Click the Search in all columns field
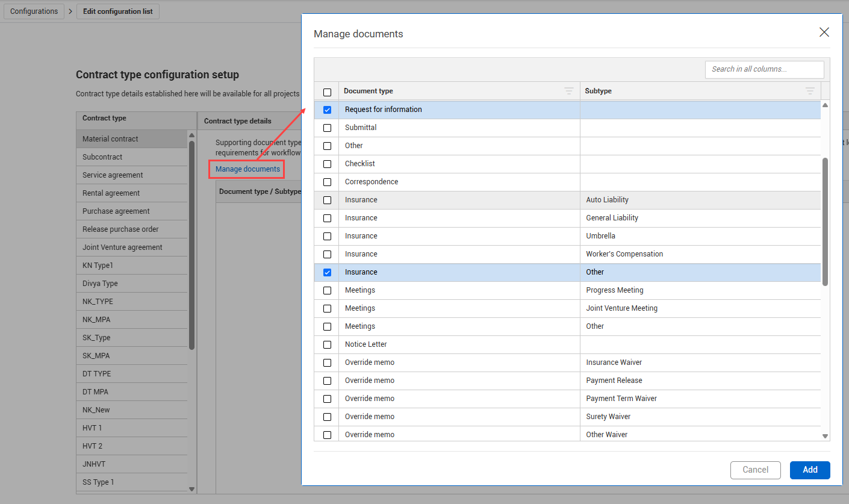 pos(763,69)
